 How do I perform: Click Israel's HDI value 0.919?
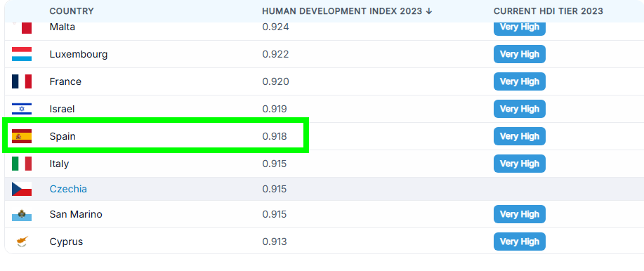click(275, 109)
